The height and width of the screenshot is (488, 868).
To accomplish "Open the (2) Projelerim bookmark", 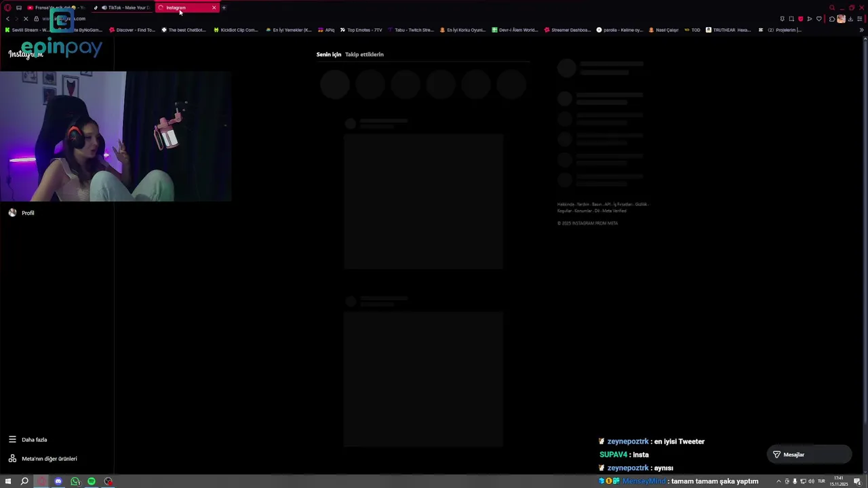I will click(x=781, y=30).
